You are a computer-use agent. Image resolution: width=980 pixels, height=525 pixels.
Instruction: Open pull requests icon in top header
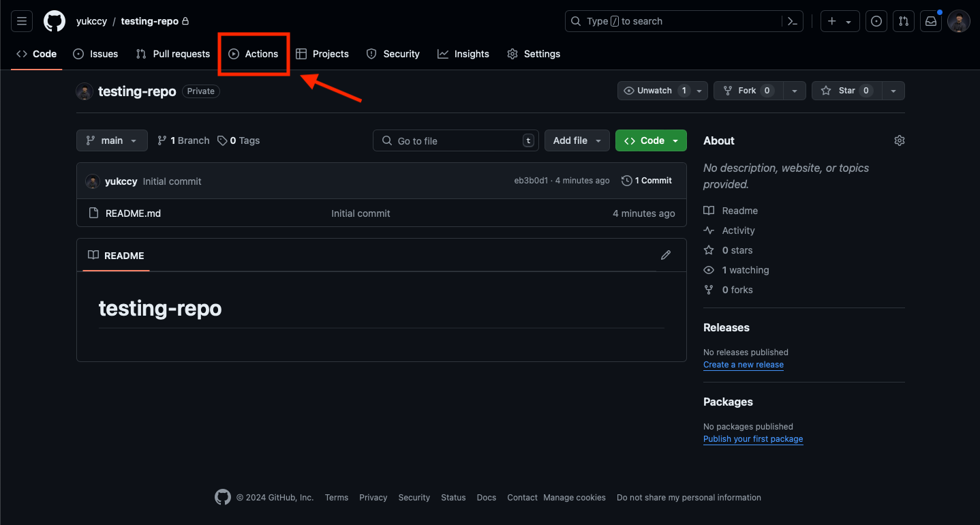click(x=904, y=21)
